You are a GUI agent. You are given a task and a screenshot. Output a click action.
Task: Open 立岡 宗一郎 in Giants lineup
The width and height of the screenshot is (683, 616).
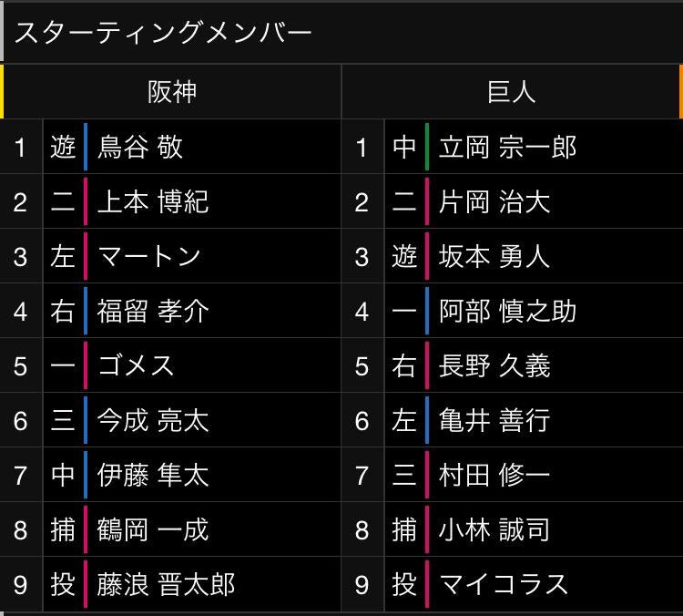coord(507,148)
